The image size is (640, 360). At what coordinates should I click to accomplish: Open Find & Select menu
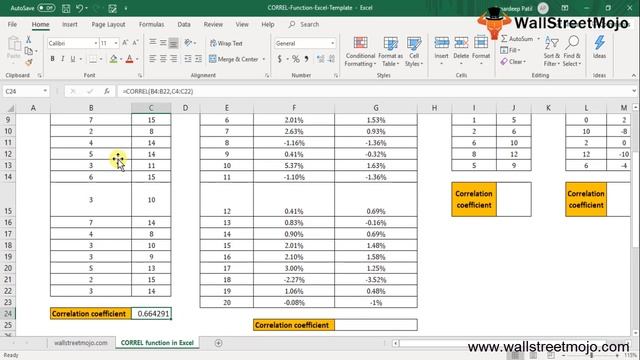pos(572,52)
